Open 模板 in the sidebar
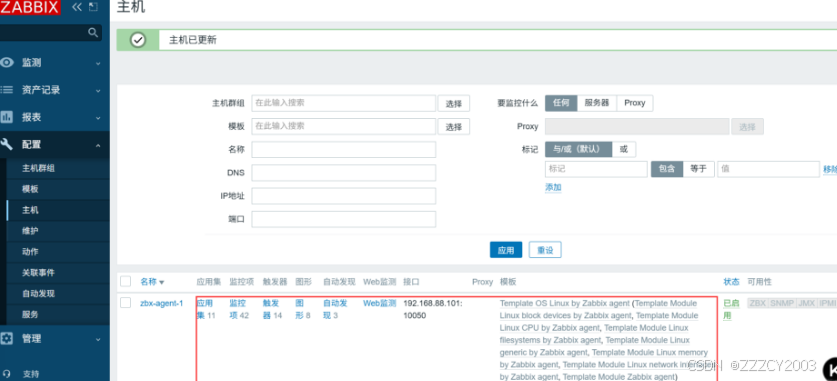The height and width of the screenshot is (381, 837). (x=30, y=189)
